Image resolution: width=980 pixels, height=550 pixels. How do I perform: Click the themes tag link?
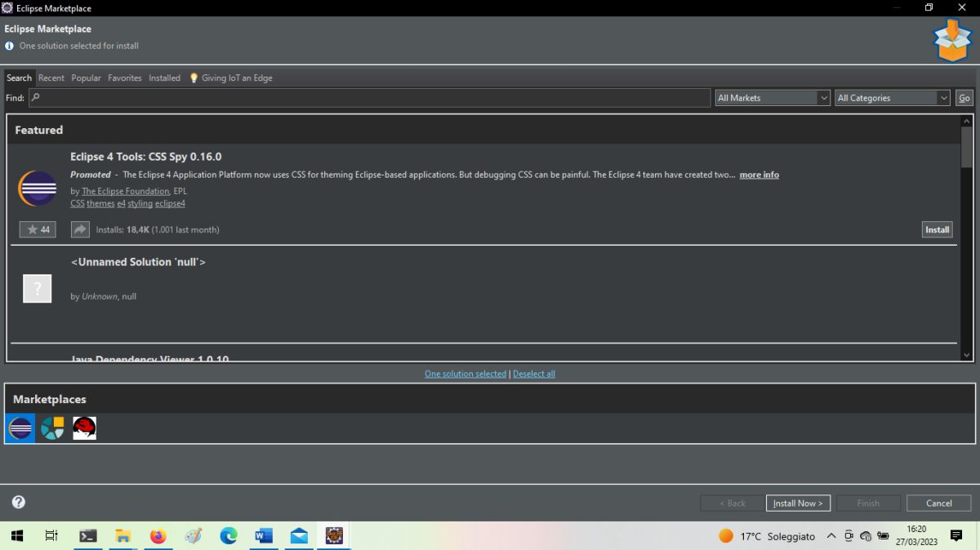coord(100,203)
